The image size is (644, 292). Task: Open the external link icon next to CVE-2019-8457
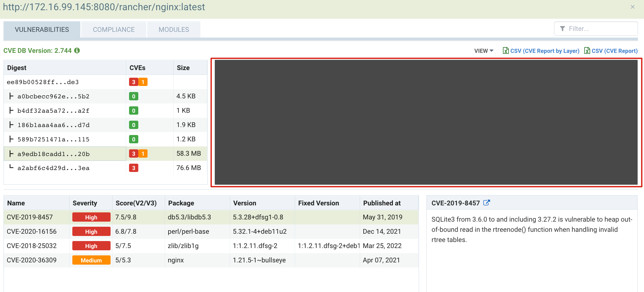click(x=487, y=203)
